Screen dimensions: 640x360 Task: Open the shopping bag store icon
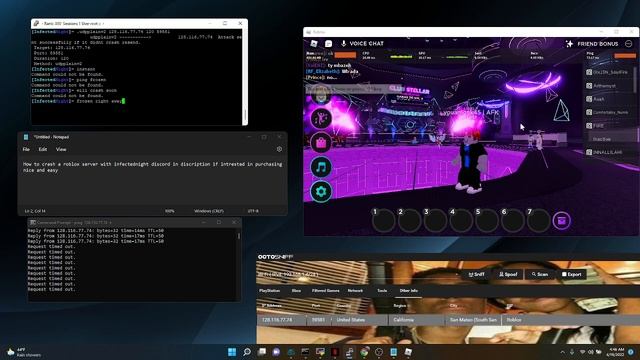click(321, 143)
